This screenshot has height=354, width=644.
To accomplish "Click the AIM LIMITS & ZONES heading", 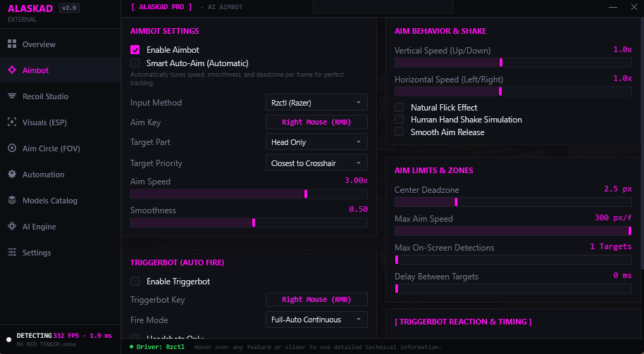I will click(434, 170).
